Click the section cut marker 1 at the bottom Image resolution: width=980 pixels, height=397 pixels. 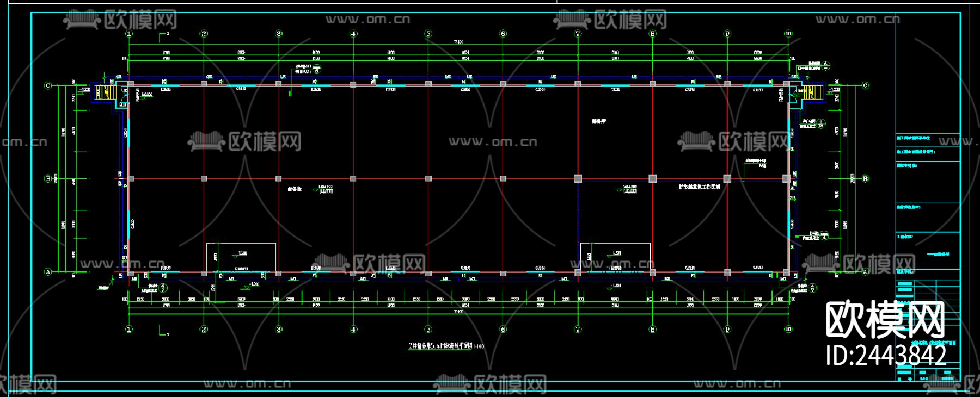[x=164, y=331]
